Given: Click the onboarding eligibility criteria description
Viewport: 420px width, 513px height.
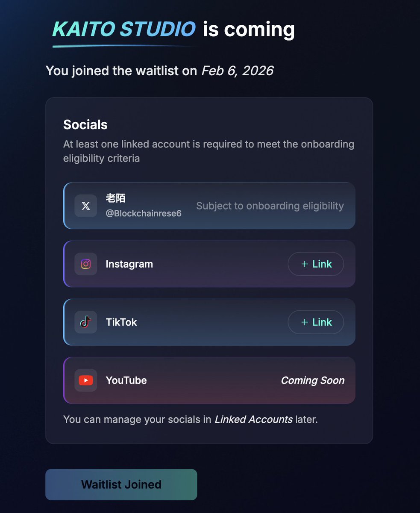Looking at the screenshot, I should (209, 151).
